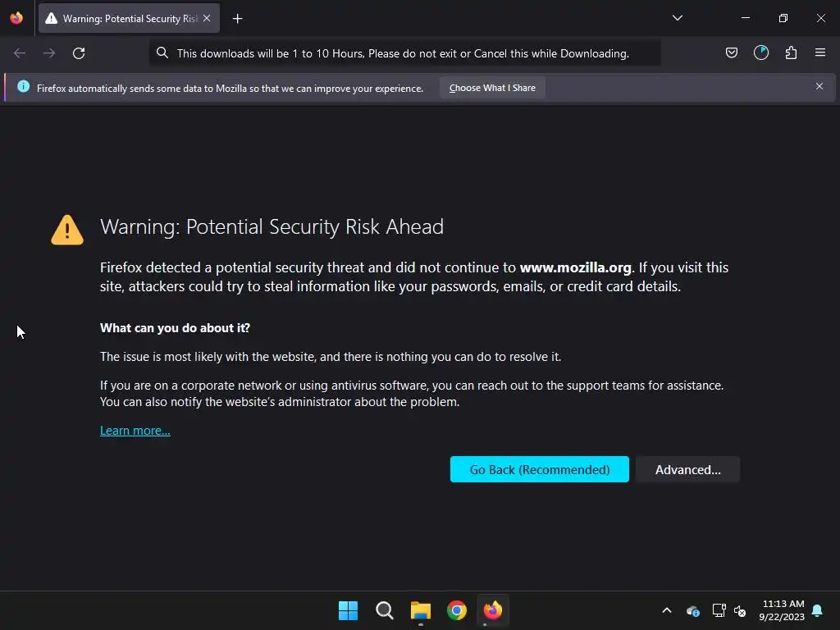Open the notifications bell icon
This screenshot has width=840, height=630.
[818, 610]
